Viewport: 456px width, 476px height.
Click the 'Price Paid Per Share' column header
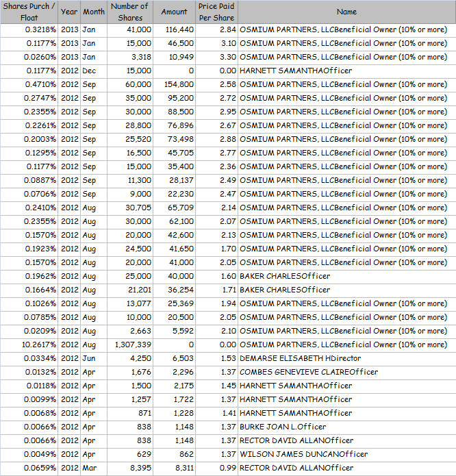[x=216, y=12]
